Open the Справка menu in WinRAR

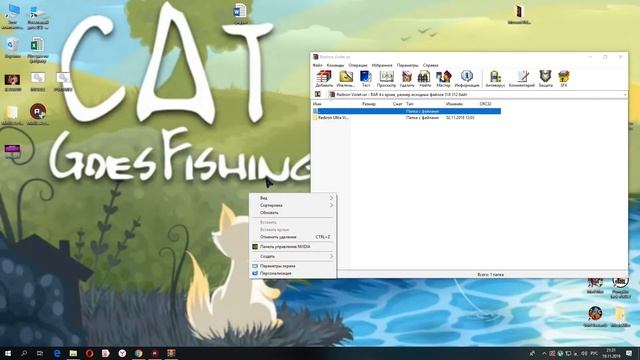(430, 65)
